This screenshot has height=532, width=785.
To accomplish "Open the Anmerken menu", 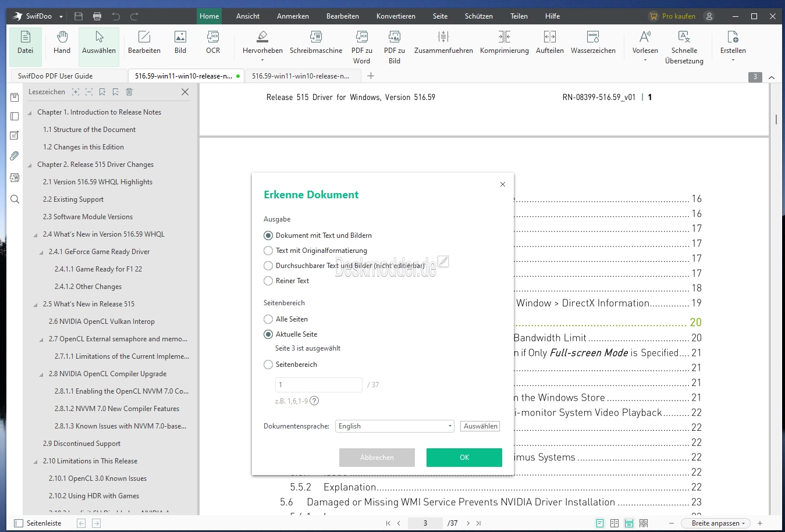I will [293, 16].
